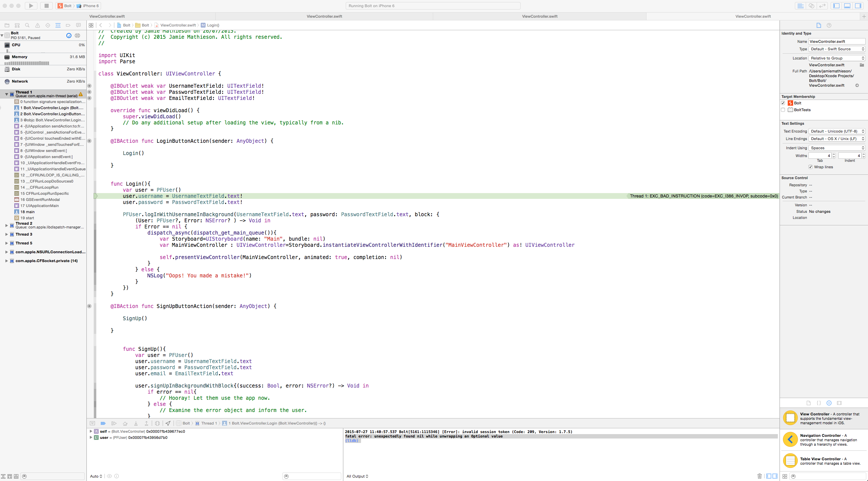The image size is (868, 481).
Task: Enable BoltTests target membership checkbox
Action: tap(783, 110)
